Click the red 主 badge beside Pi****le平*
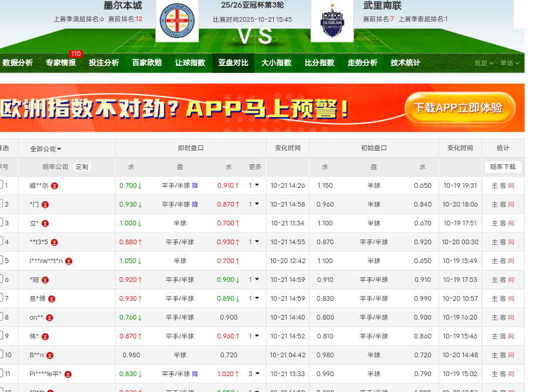This screenshot has width=548, height=392. [x=68, y=374]
